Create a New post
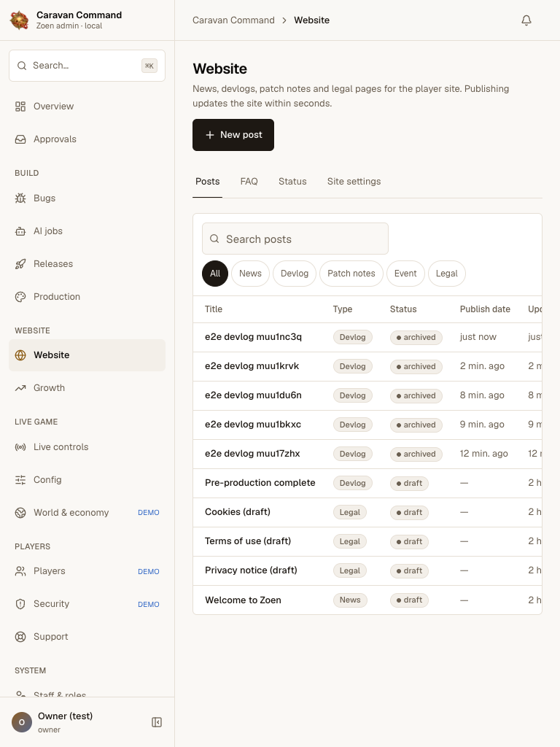Viewport: 560px width, 747px height. [233, 135]
